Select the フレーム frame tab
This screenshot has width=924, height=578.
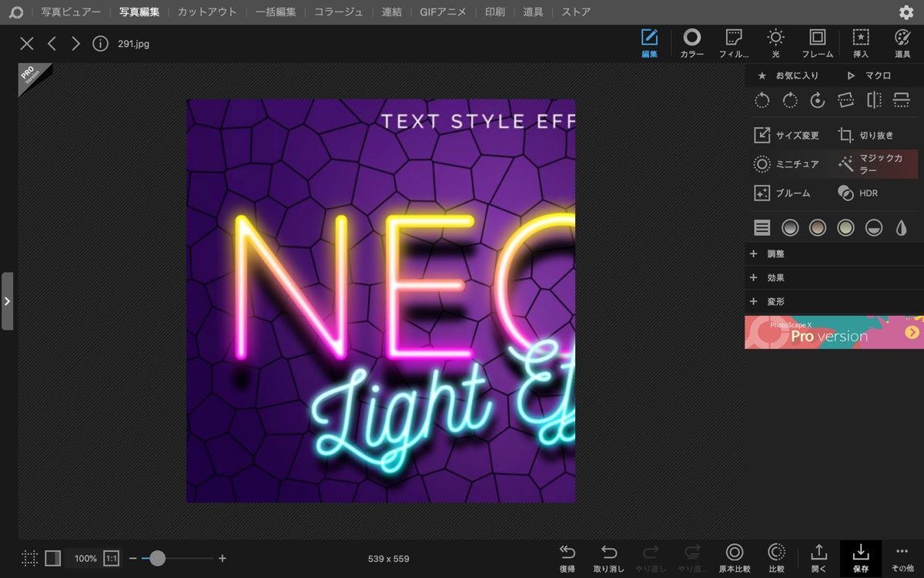click(x=818, y=44)
